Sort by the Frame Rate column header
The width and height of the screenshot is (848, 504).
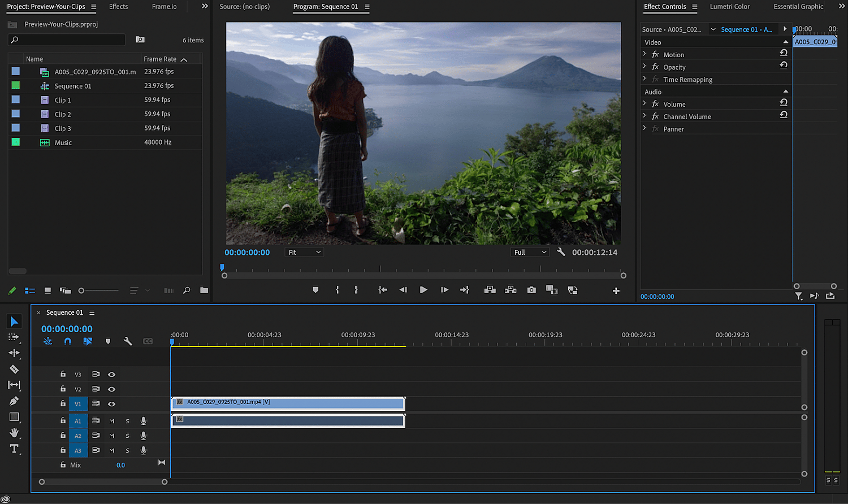pyautogui.click(x=160, y=59)
